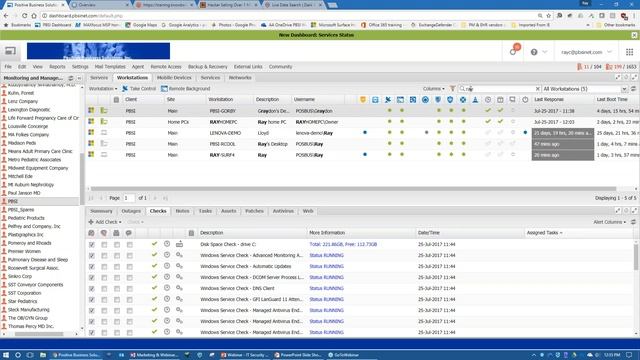Switch to the Mobile Devices tab

tap(174, 78)
